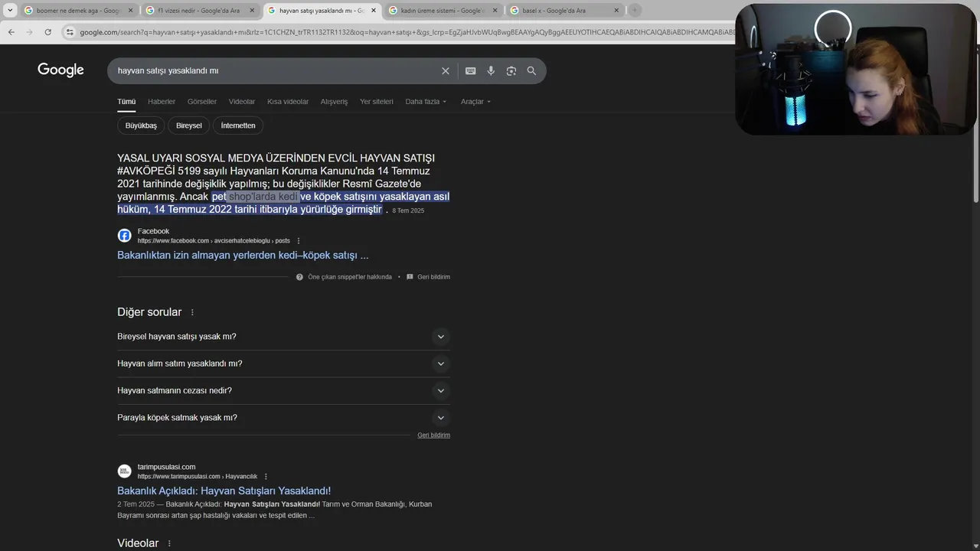The width and height of the screenshot is (980, 551).
Task: Click the Google logo
Action: pyautogui.click(x=60, y=70)
